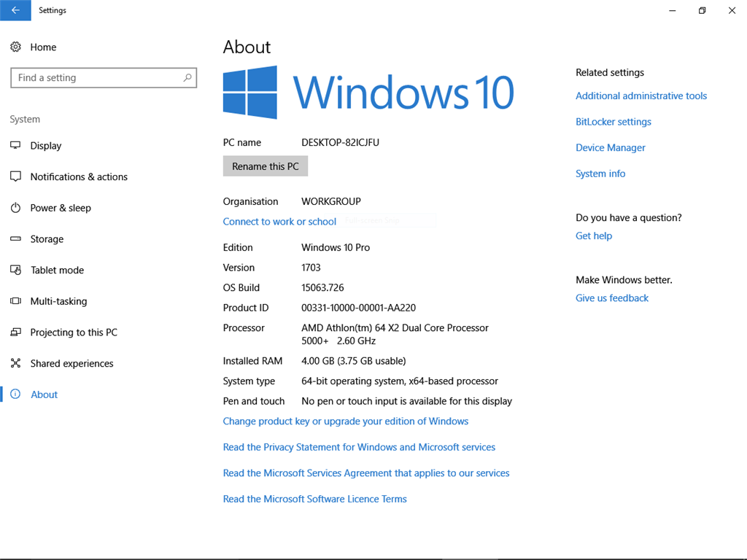The image size is (747, 560).
Task: Click the Multi-tasking icon
Action: click(x=16, y=301)
